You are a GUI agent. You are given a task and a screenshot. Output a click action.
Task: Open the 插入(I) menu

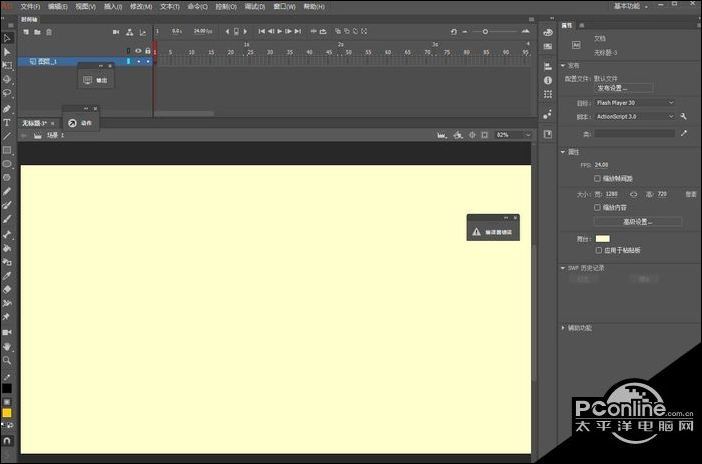coord(113,7)
